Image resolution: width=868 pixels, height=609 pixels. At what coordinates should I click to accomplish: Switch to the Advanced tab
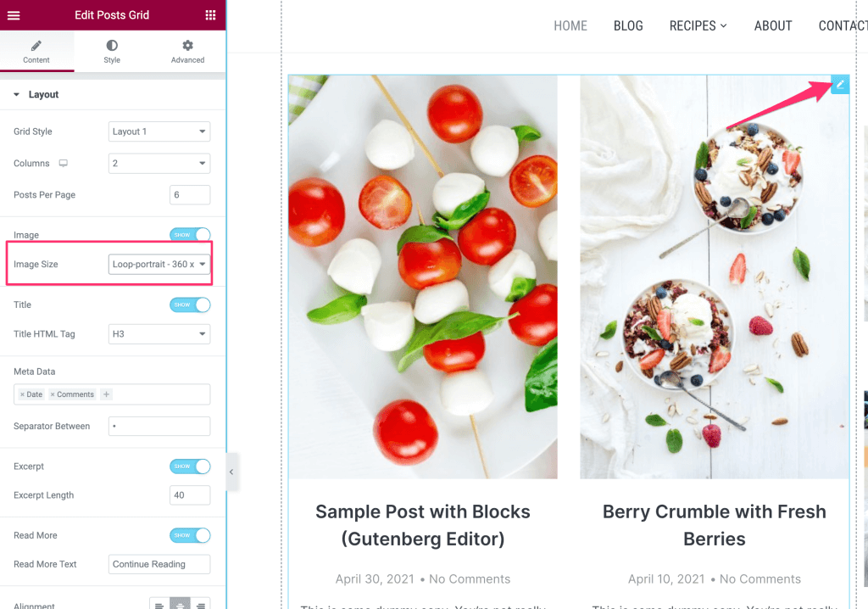click(x=187, y=52)
